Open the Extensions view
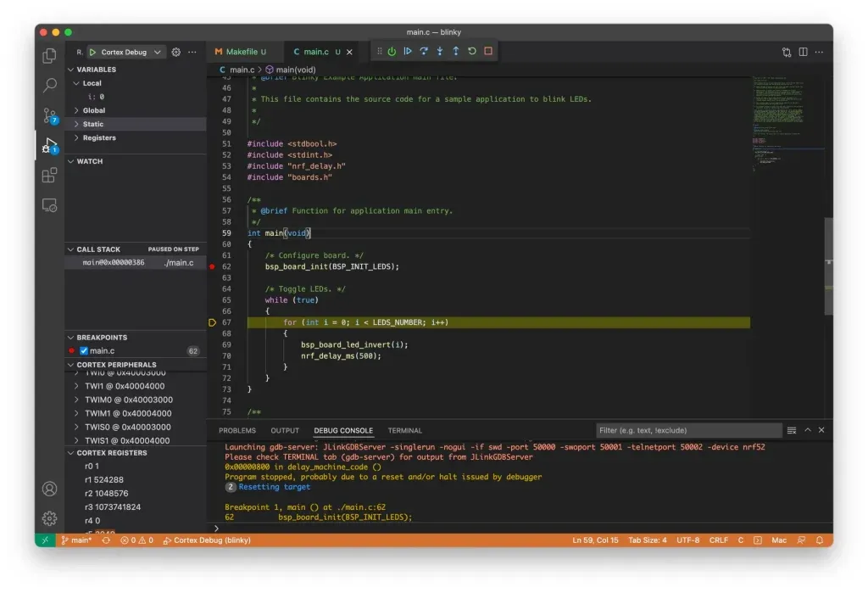Image resolution: width=868 pixels, height=593 pixels. 50,176
